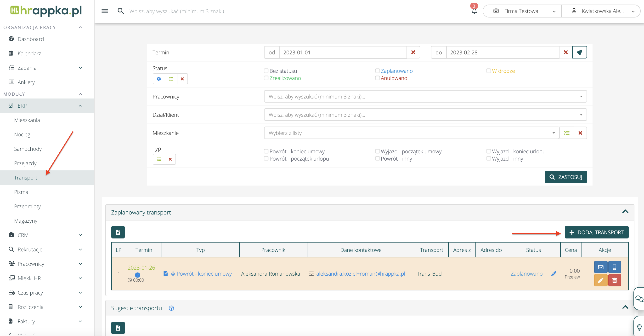Check the Zaplanowano status checkbox
Image resolution: width=644 pixels, height=336 pixels.
(377, 71)
